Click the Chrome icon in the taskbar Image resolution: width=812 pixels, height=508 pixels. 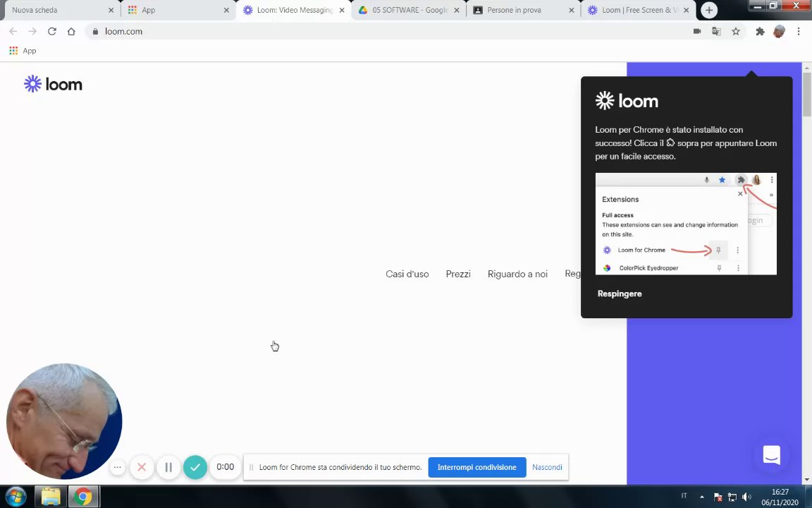tap(83, 497)
